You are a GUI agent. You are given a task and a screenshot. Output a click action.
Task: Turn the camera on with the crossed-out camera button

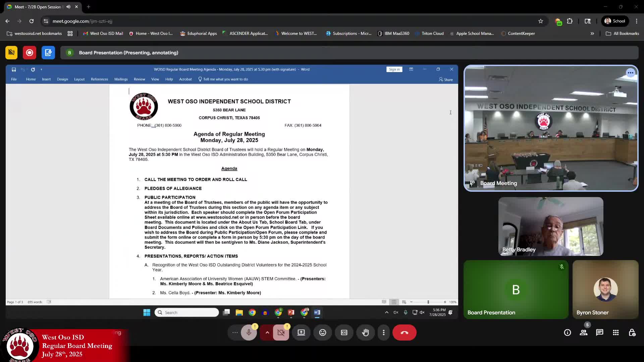pos(281,333)
